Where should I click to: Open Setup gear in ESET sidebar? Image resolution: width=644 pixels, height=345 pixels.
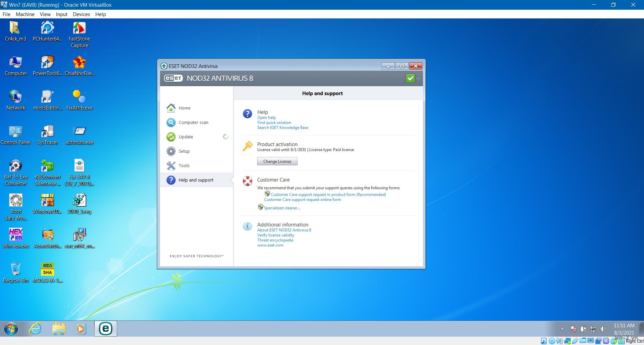[x=171, y=151]
